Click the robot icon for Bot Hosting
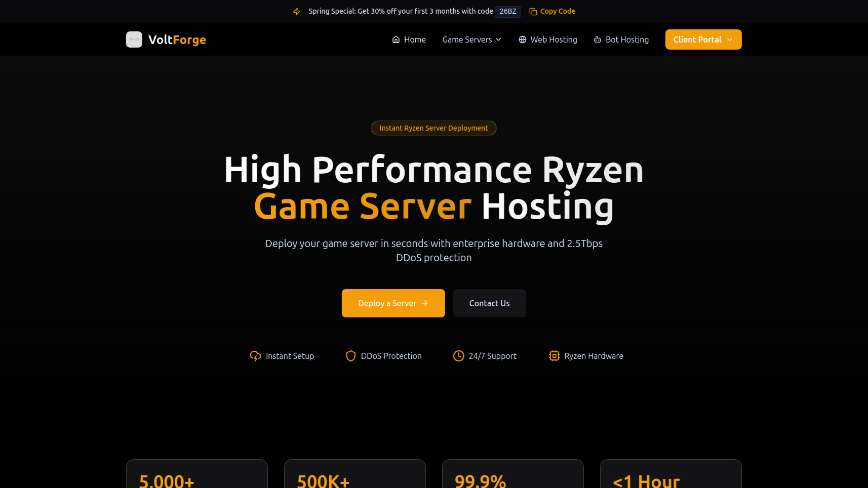Image resolution: width=868 pixels, height=488 pixels. click(x=598, y=39)
